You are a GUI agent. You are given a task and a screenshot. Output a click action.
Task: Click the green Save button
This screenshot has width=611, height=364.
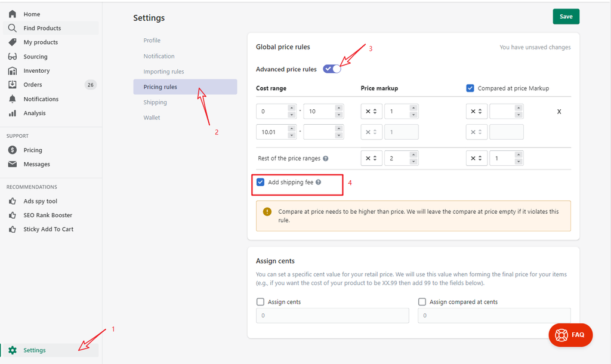(566, 17)
